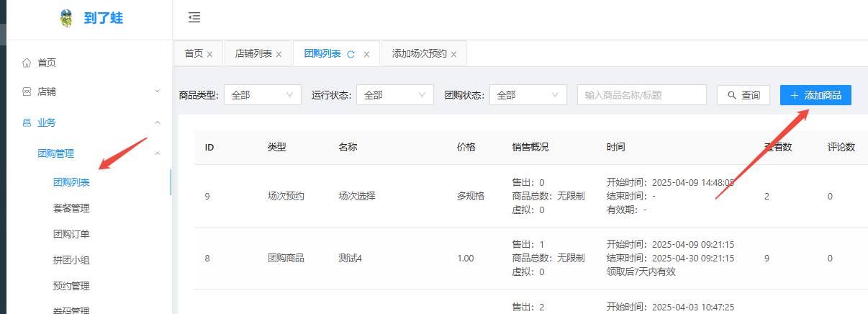
Task: Click the 场次预约 type cell
Action: tap(286, 196)
